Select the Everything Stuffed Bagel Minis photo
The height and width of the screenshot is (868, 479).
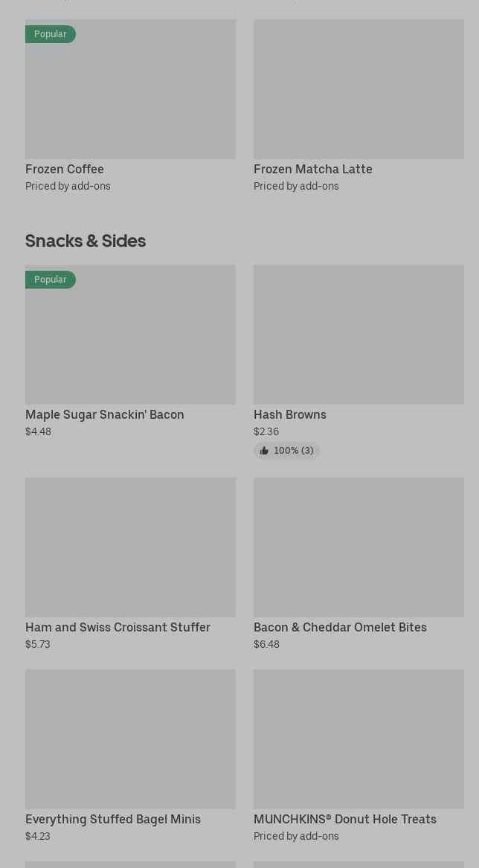point(130,739)
